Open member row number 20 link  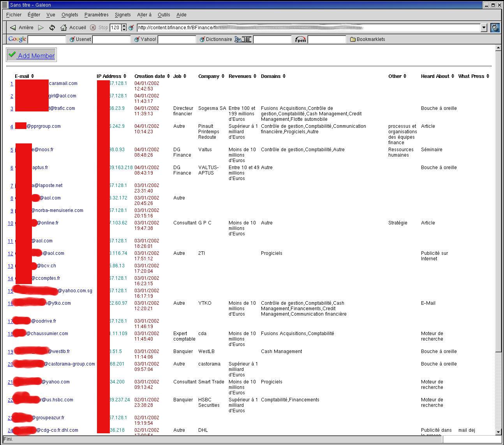point(11,364)
